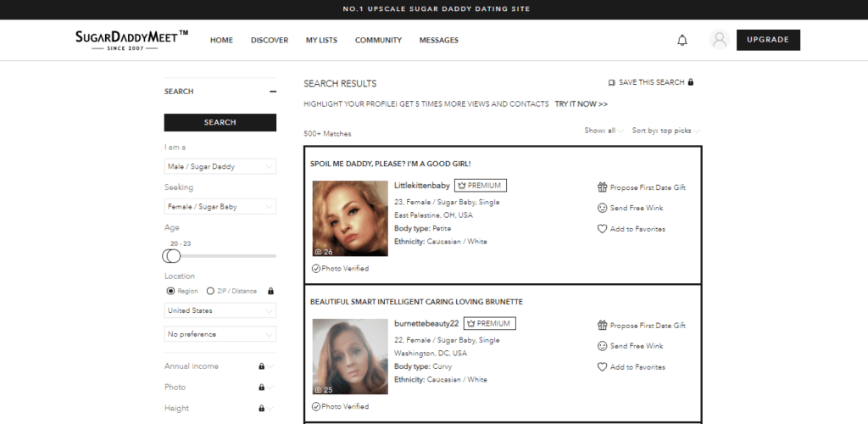
Task: Click heart icon to favorite burnettebeauty22
Action: click(x=603, y=367)
